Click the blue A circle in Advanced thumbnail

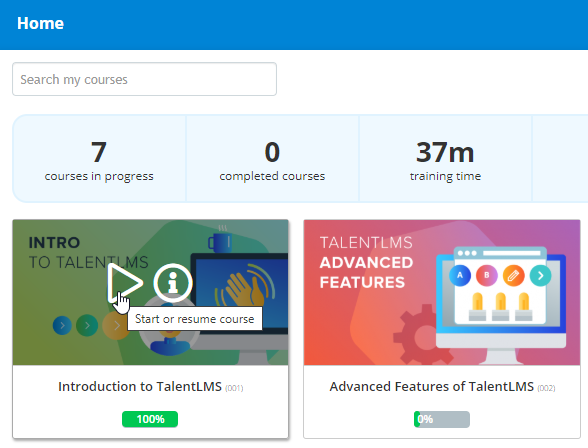click(x=460, y=276)
